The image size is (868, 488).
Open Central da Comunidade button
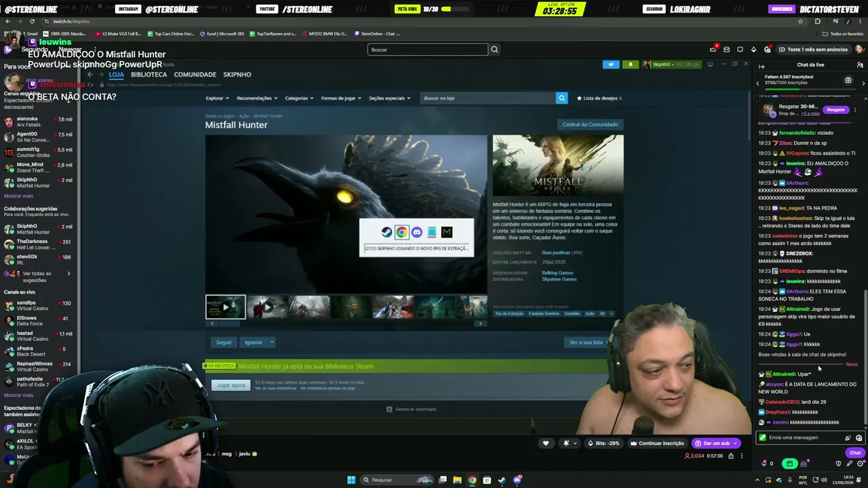[x=590, y=125]
